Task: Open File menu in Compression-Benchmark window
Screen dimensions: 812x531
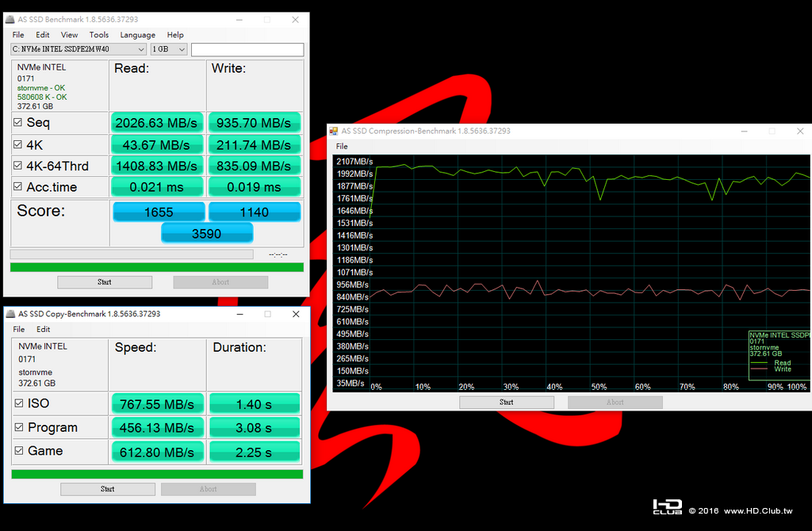Action: pyautogui.click(x=342, y=147)
